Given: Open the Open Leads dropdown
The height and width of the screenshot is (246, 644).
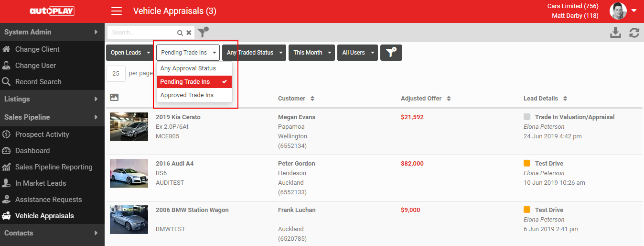Looking at the screenshot, I should point(130,53).
